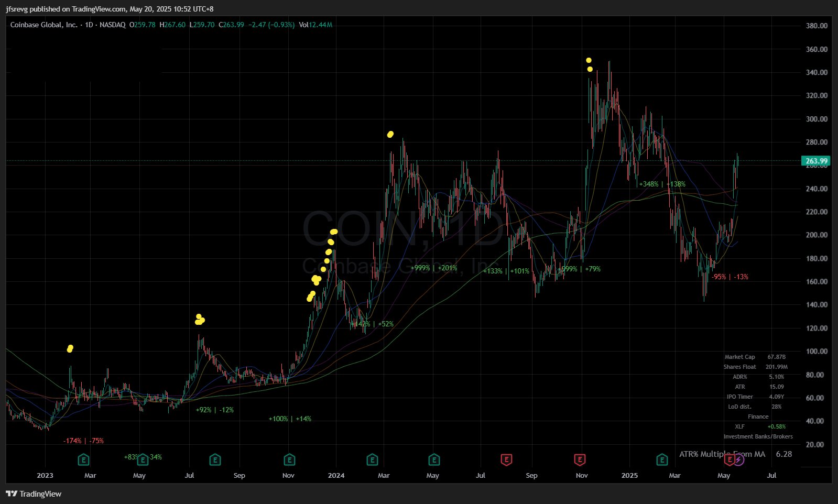838x504 pixels.
Task: Click the IPO Timer value 4.09Y
Action: [x=777, y=397]
